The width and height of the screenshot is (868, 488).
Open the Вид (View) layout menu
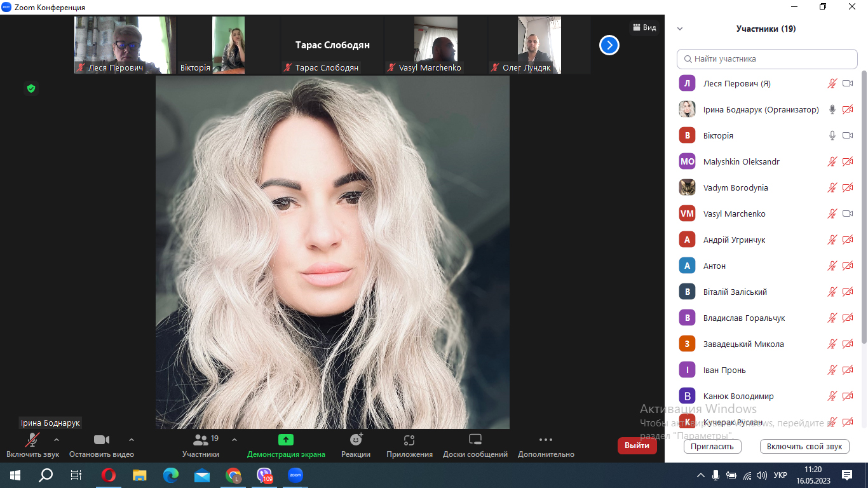(x=644, y=27)
